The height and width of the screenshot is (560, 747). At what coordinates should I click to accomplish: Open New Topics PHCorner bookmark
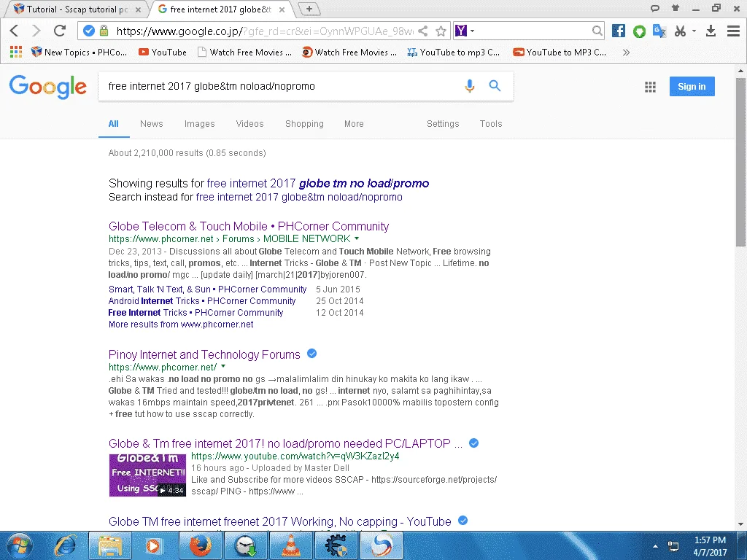pyautogui.click(x=79, y=52)
